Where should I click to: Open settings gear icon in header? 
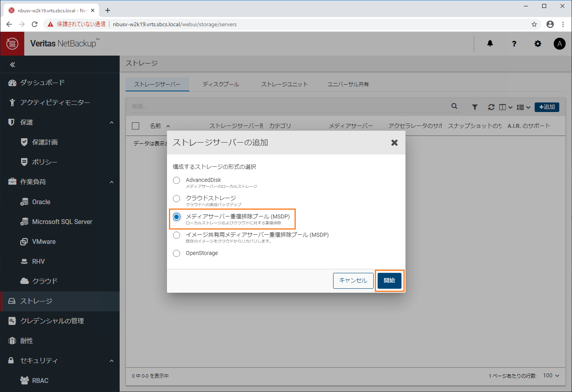[x=538, y=44]
